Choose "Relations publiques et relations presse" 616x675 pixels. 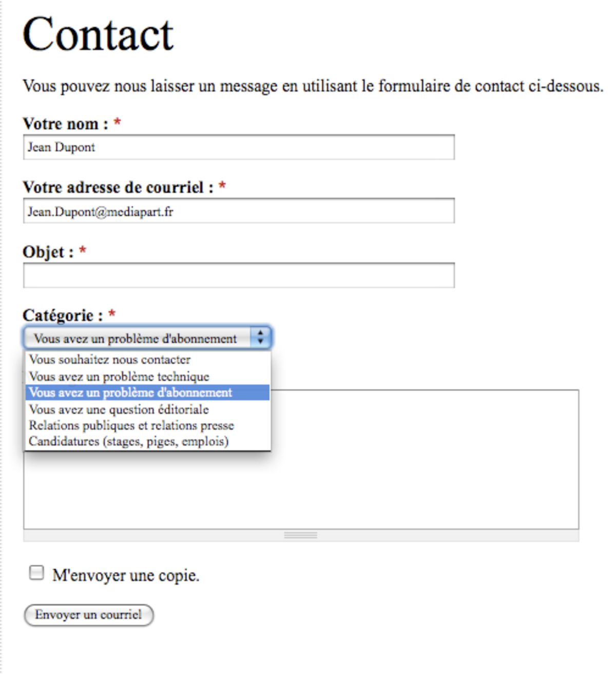coord(131,425)
